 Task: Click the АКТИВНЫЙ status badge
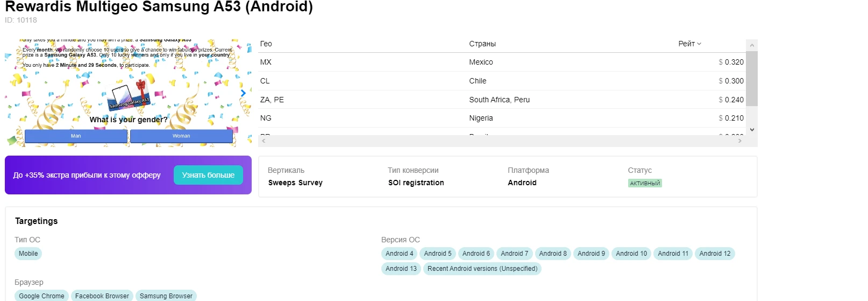[x=645, y=183]
